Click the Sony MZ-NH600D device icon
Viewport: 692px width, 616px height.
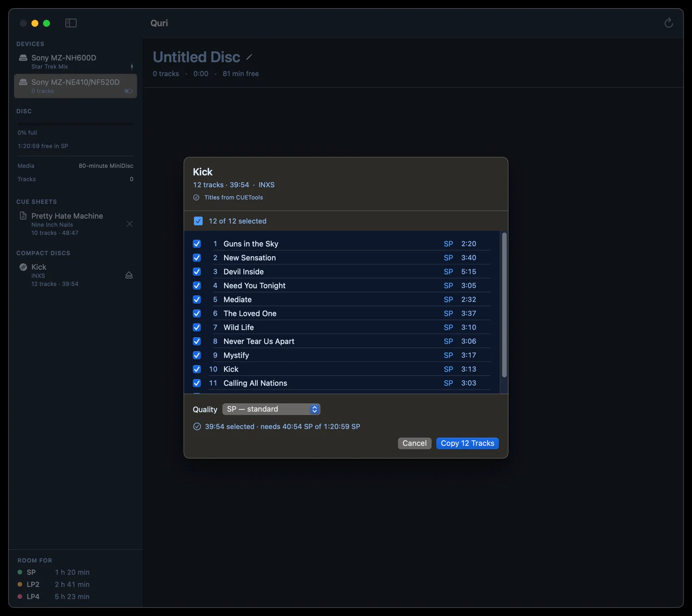tap(23, 58)
